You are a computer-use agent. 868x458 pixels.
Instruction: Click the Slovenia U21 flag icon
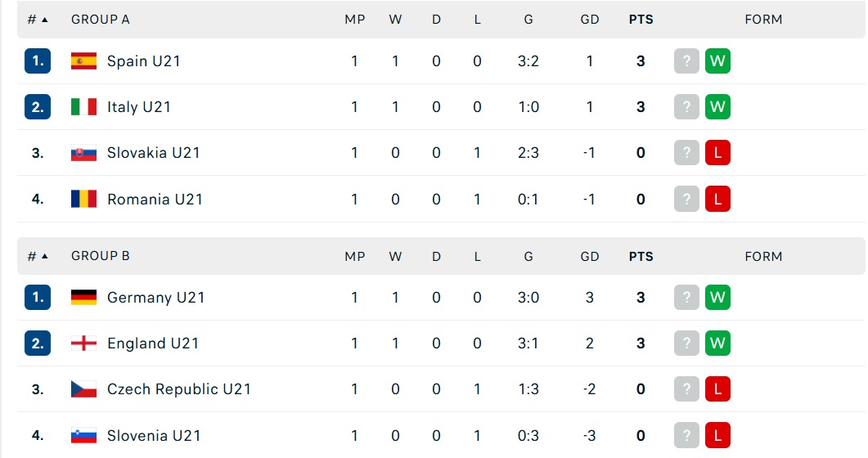(x=83, y=436)
